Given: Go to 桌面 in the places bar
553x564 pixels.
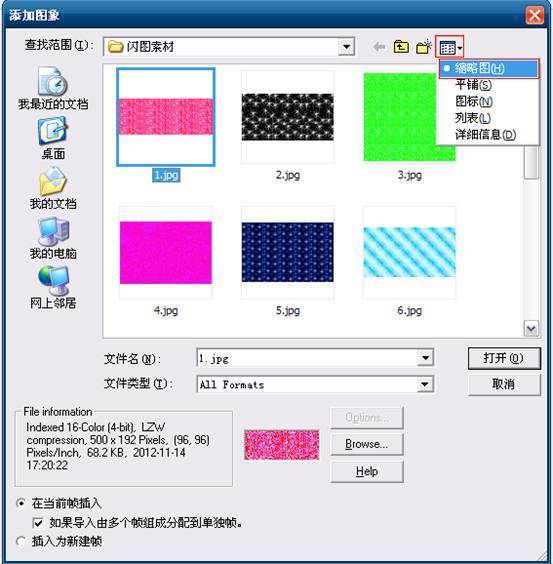Looking at the screenshot, I should click(x=53, y=138).
